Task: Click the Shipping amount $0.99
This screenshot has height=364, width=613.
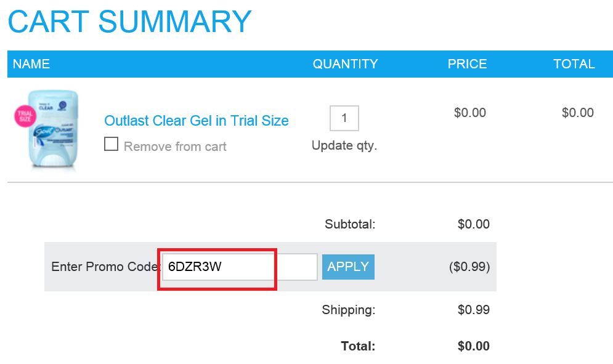Action: (x=473, y=310)
